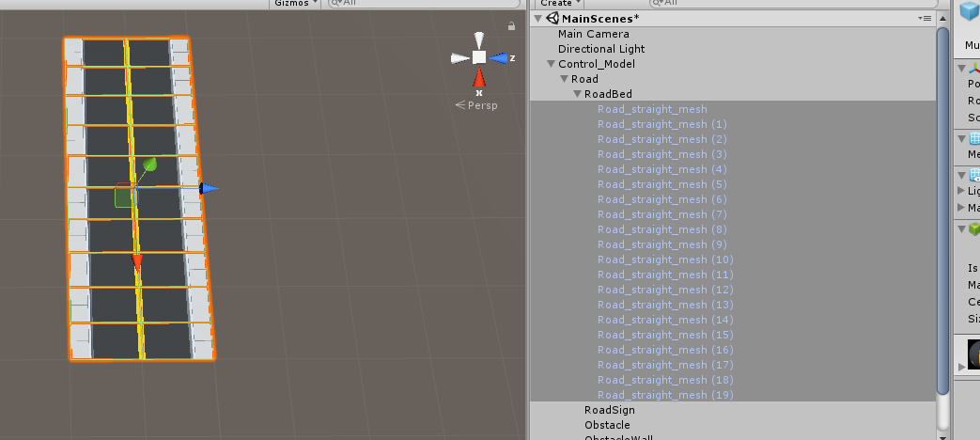
Task: Click the center cube of the orientation gizmo
Action: coord(479,57)
